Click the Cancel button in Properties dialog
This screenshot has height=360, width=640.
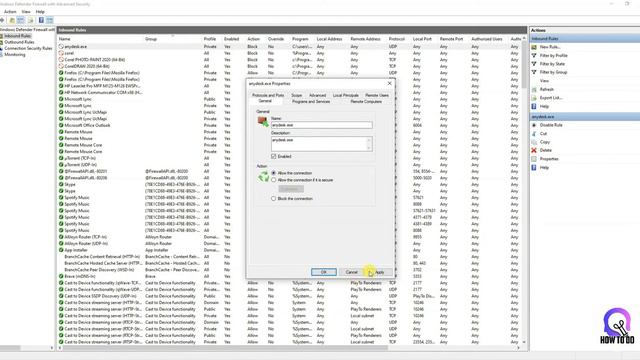(351, 272)
